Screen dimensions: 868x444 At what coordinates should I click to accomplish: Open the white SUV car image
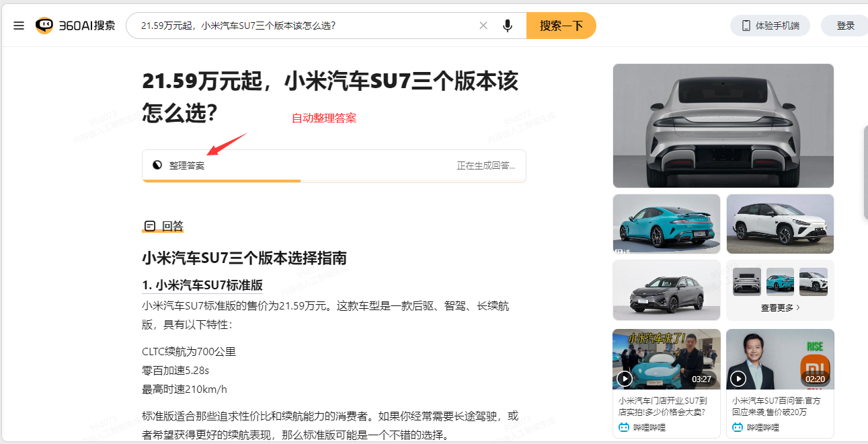tap(780, 224)
